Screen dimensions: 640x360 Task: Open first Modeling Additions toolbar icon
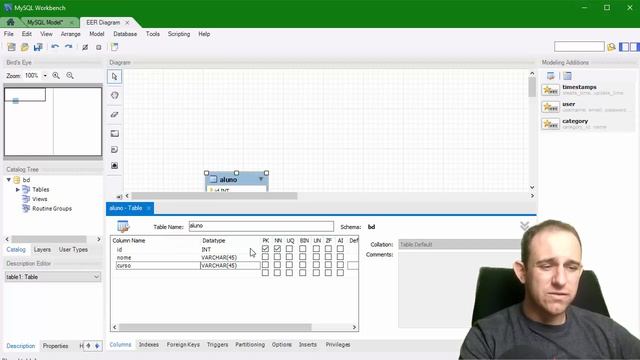551,76
